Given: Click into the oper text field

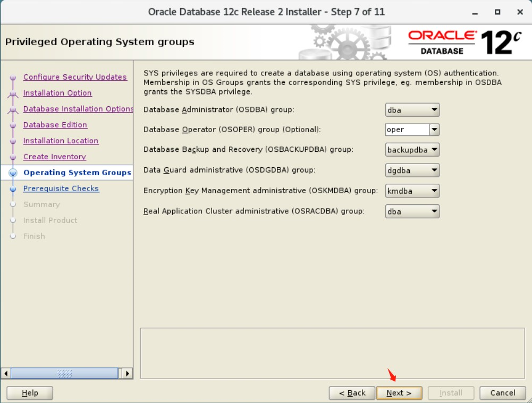Looking at the screenshot, I should 407,130.
